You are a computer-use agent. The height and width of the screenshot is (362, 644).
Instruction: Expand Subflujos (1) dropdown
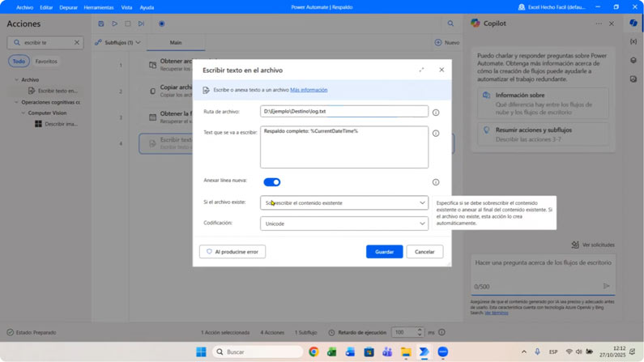coord(118,42)
